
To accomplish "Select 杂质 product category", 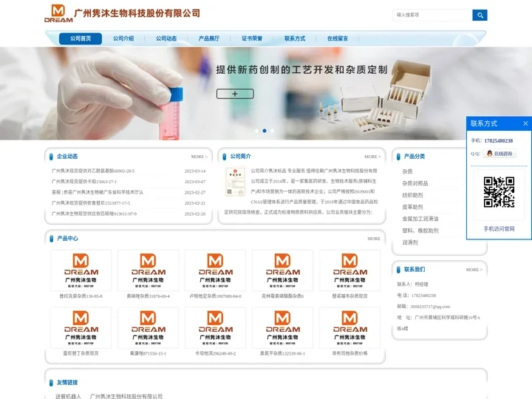I will (x=407, y=171).
